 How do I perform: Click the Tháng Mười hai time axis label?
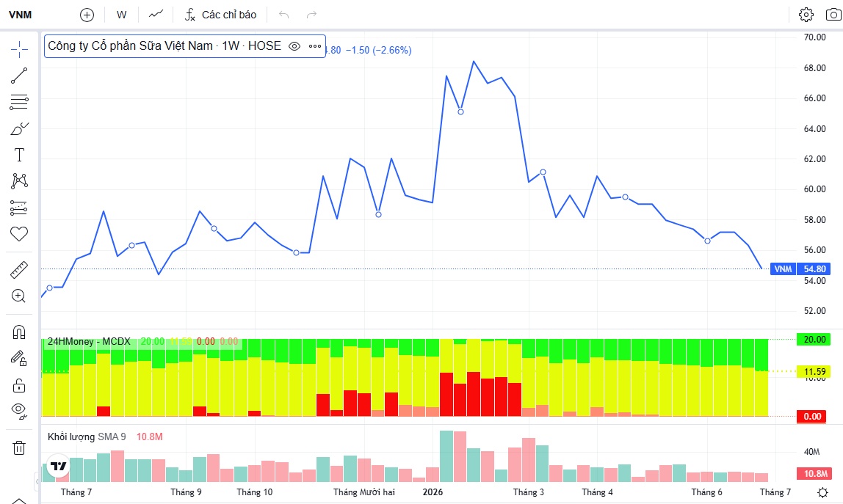point(364,492)
